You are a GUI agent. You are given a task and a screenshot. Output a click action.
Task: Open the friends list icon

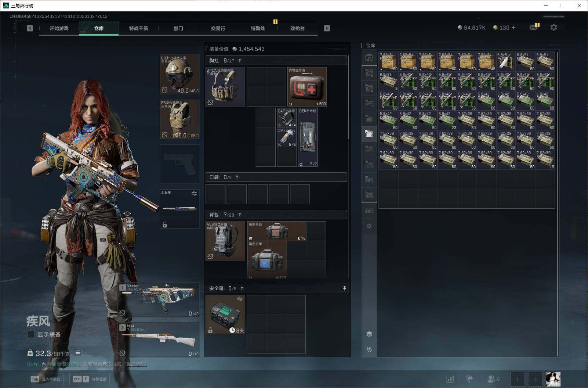(x=493, y=379)
